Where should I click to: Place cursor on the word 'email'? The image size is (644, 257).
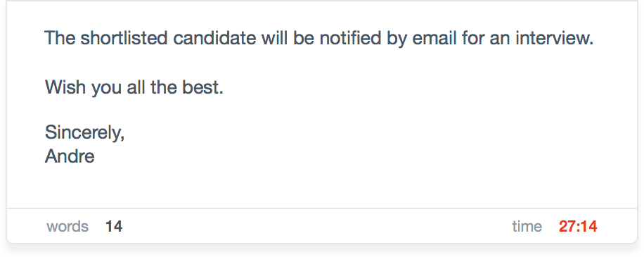pos(434,38)
